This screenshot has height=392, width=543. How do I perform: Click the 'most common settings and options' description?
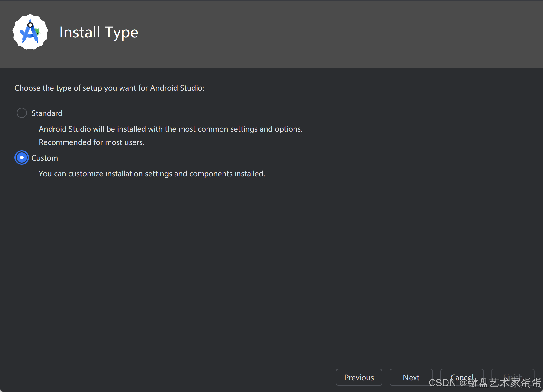(171, 129)
